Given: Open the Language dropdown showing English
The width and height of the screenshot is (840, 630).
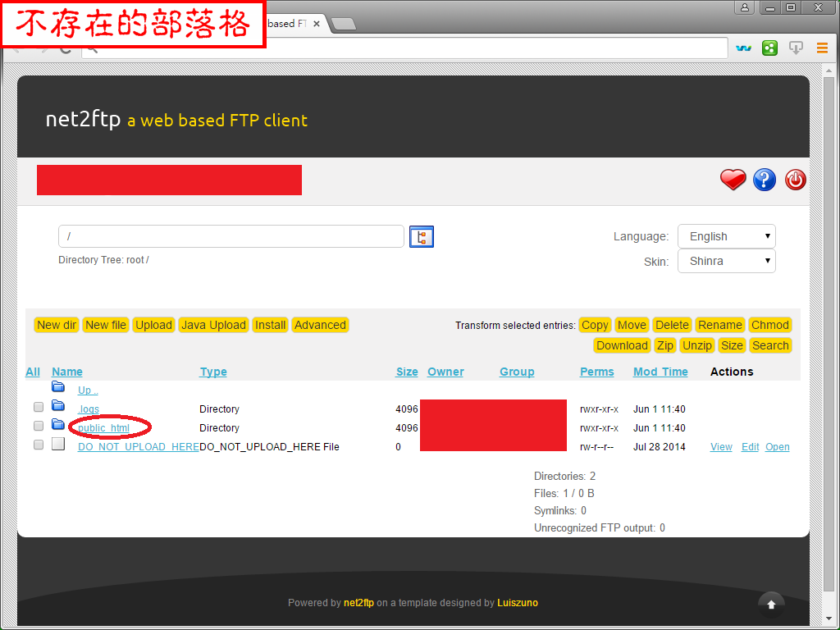Looking at the screenshot, I should pos(727,236).
